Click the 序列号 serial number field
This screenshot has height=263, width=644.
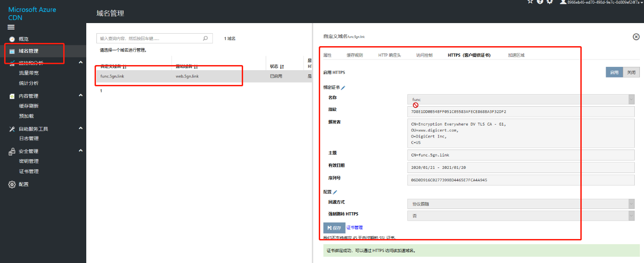tap(521, 180)
